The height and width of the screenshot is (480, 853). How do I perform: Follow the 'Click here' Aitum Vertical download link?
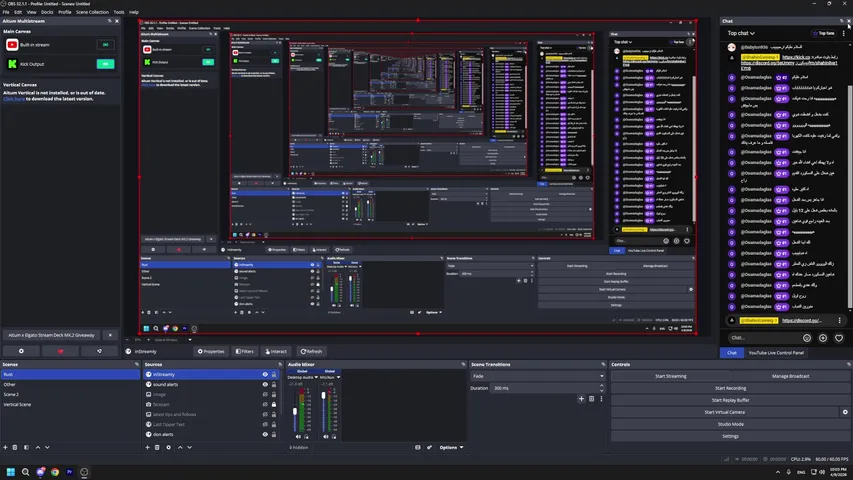[x=14, y=99]
